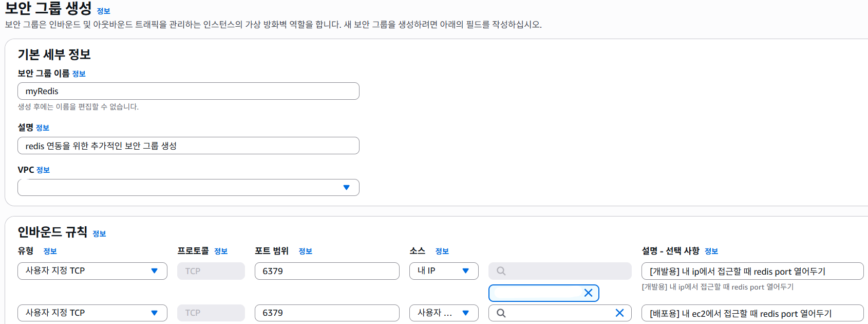
Task: Open '정보' link next to 보안 그룹 생성 title
Action: pos(103,11)
